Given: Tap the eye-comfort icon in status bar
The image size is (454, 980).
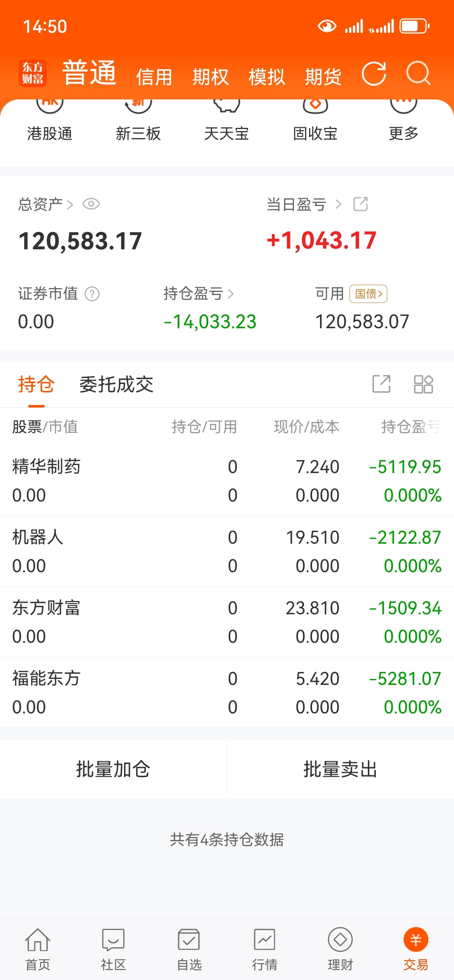Looking at the screenshot, I should pos(327,26).
